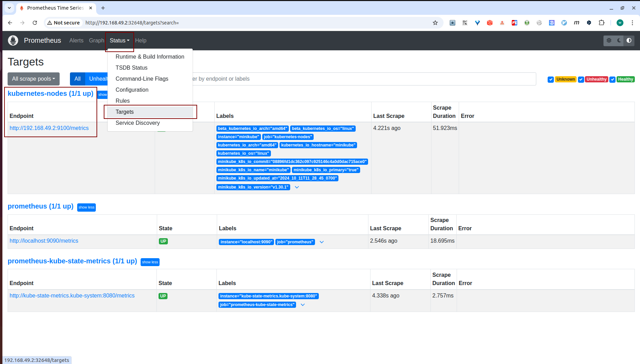
Task: Click the job="kubernetes-nodes" label badge
Action: tap(288, 137)
